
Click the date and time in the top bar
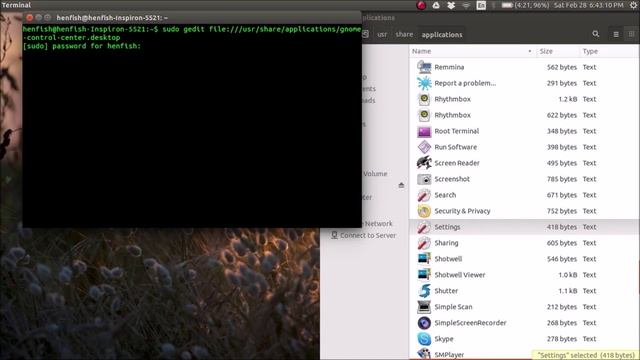[589, 5]
